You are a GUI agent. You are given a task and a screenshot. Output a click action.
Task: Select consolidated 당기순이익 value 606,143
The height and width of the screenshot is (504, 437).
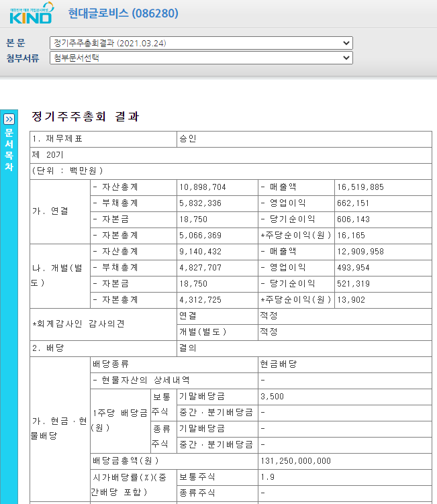(x=353, y=219)
